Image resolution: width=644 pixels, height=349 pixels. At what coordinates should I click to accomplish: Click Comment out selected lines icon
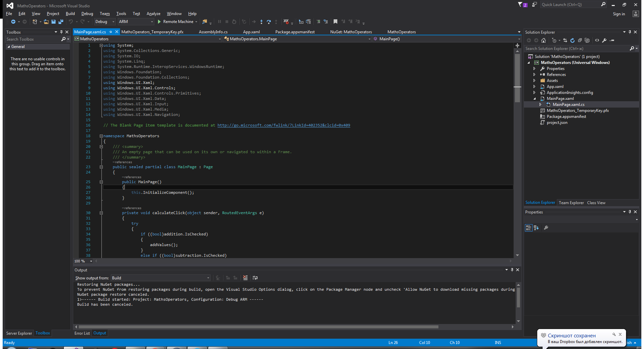click(318, 22)
